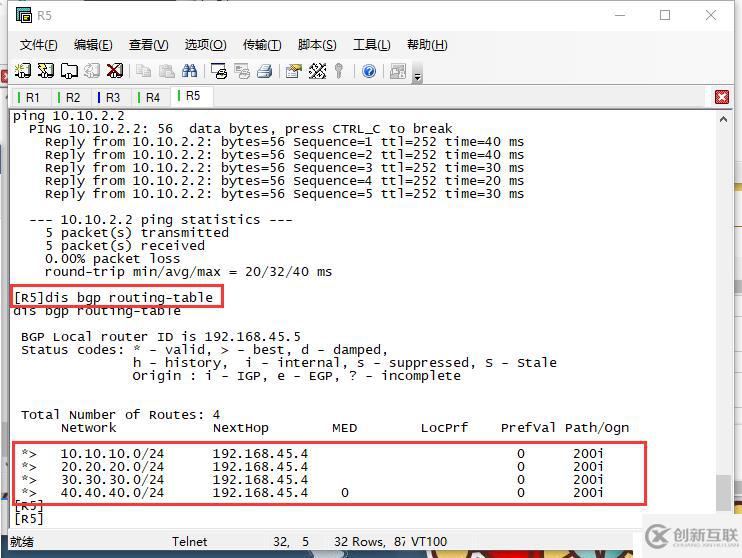Open the 传输(T) menu
The width and height of the screenshot is (742, 558).
pos(262,45)
